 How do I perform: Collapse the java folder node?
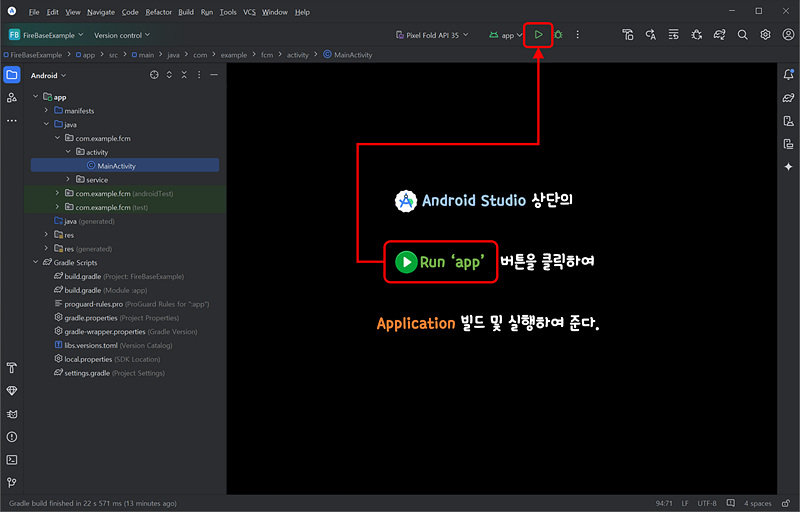46,124
